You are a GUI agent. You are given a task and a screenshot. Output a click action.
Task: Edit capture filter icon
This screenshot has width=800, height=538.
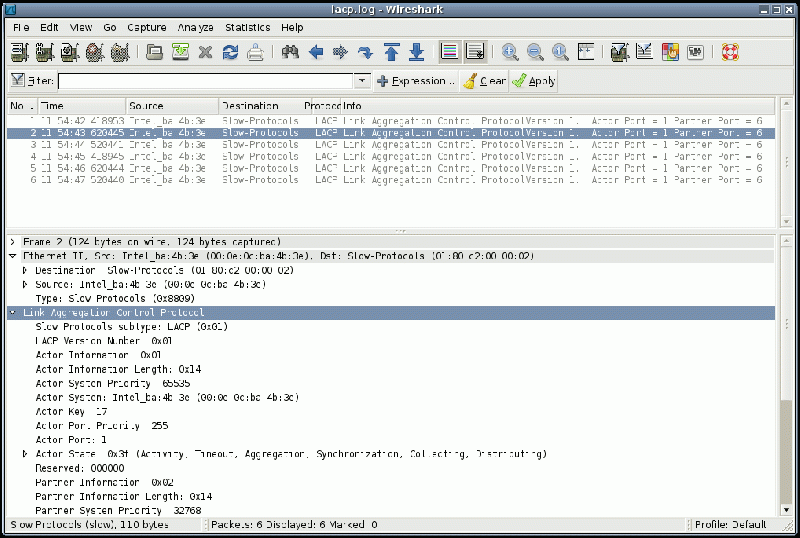[619, 52]
